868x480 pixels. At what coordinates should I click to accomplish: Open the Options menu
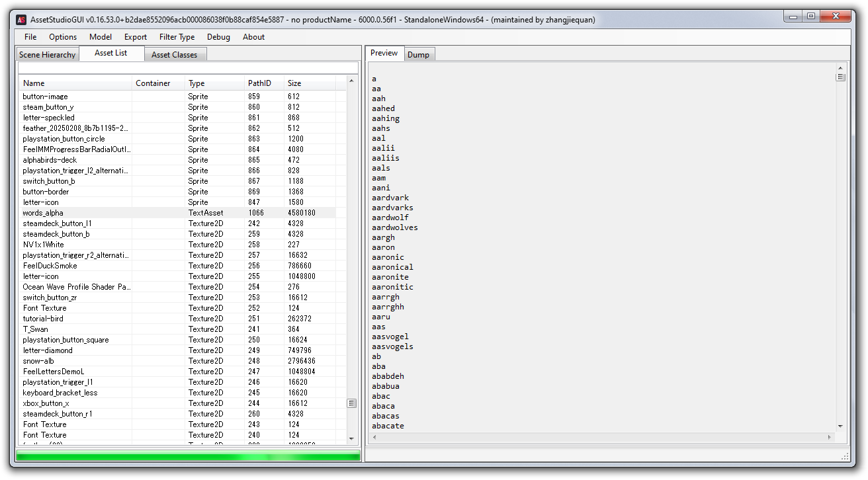pos(63,37)
